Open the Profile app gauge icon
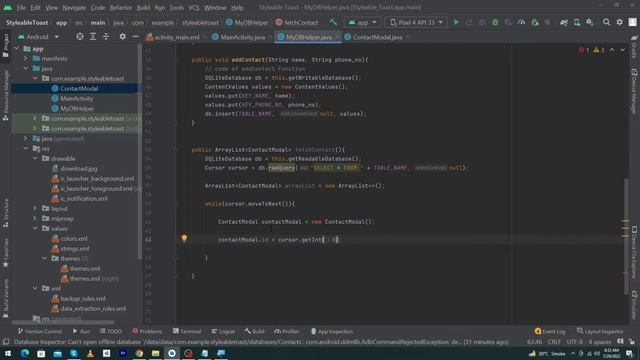Image resolution: width=640 pixels, height=360 pixels. coord(521,22)
